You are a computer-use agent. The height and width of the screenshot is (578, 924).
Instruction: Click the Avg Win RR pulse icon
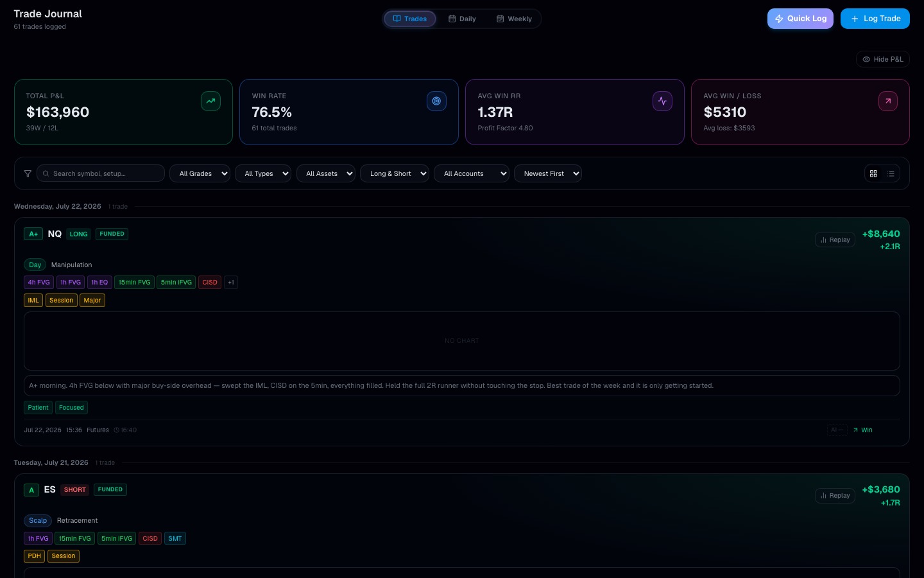[662, 101]
